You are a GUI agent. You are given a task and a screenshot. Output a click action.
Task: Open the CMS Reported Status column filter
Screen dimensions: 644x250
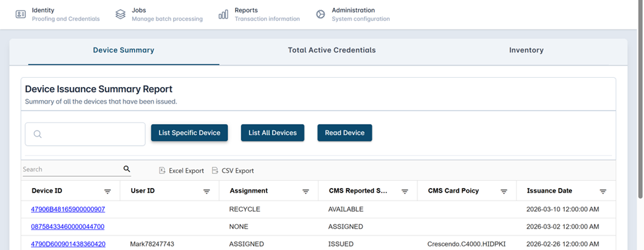404,191
